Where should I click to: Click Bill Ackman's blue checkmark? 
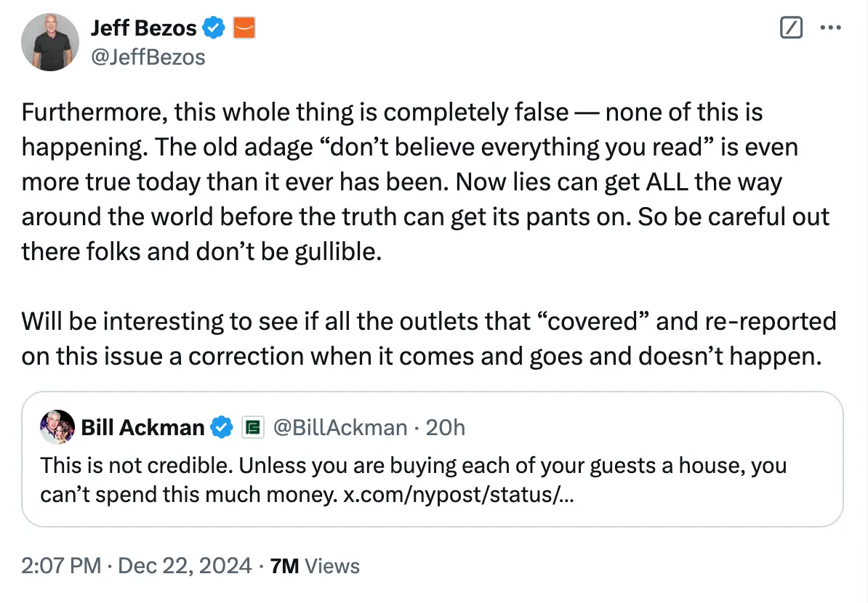[219, 428]
